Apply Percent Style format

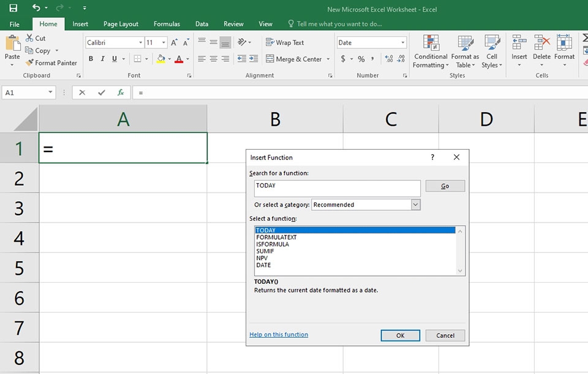pyautogui.click(x=361, y=59)
